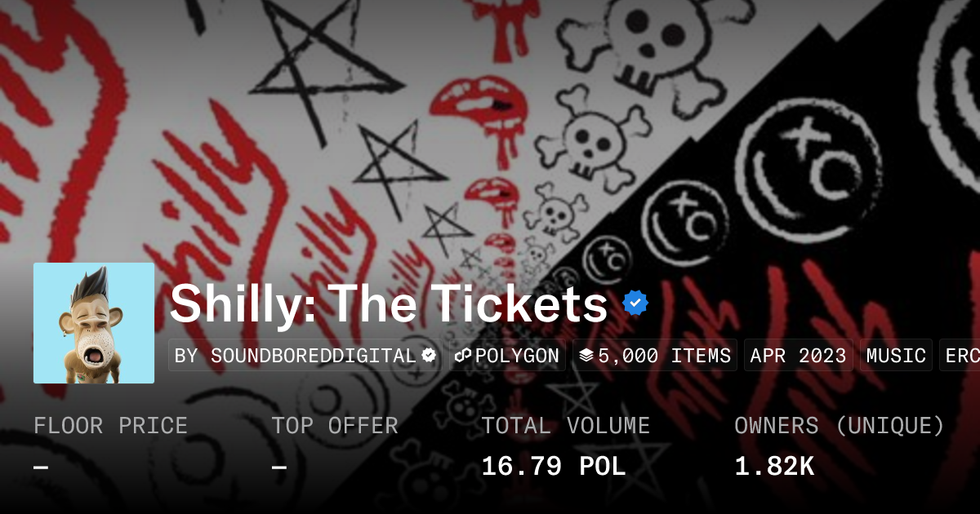Click the TOP OFFER stat label

coord(335,426)
